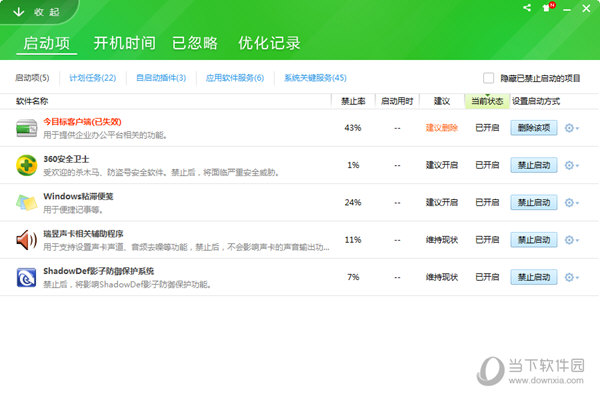This screenshot has width=600, height=400.
Task: Sort by 当前状态 column header
Action: (x=487, y=101)
